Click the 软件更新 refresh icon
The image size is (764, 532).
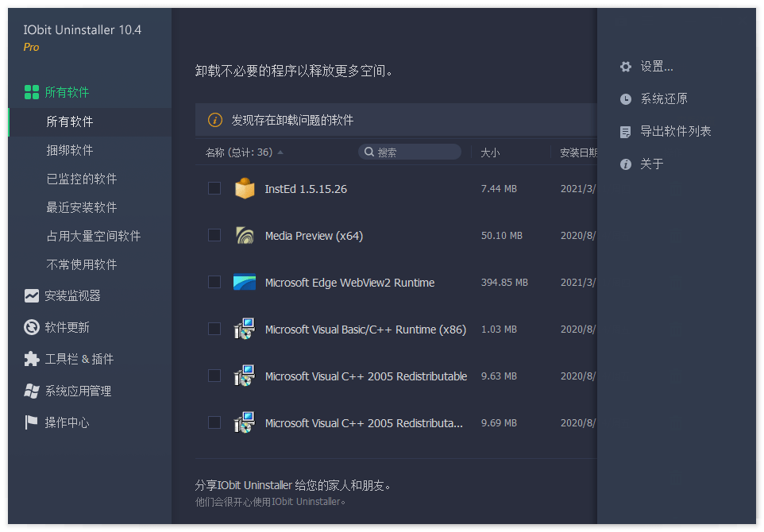tap(32, 327)
